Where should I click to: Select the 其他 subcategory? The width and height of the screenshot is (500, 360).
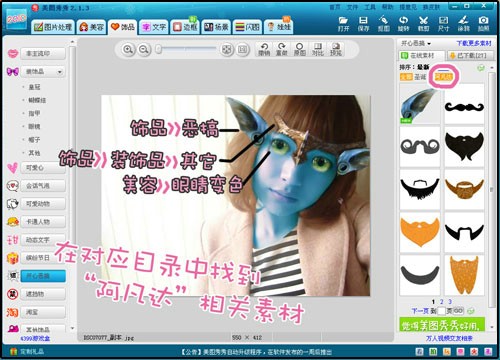click(34, 153)
